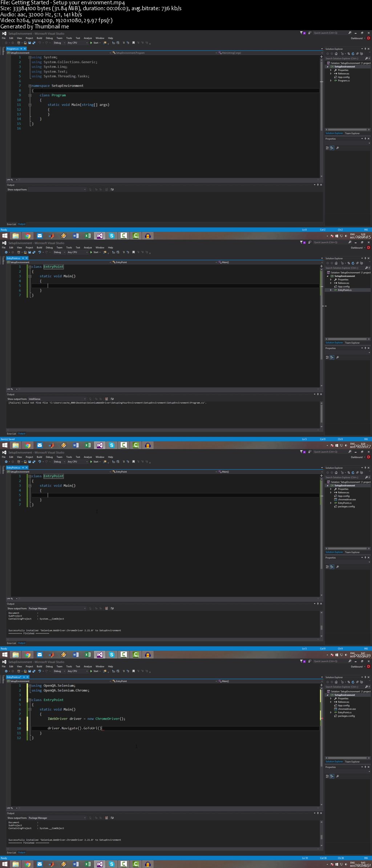Collapse namespace SetupEnvironment outline in 00:01:15 frame
This screenshot has width=372, height=868.
pyautogui.click(x=30, y=86)
